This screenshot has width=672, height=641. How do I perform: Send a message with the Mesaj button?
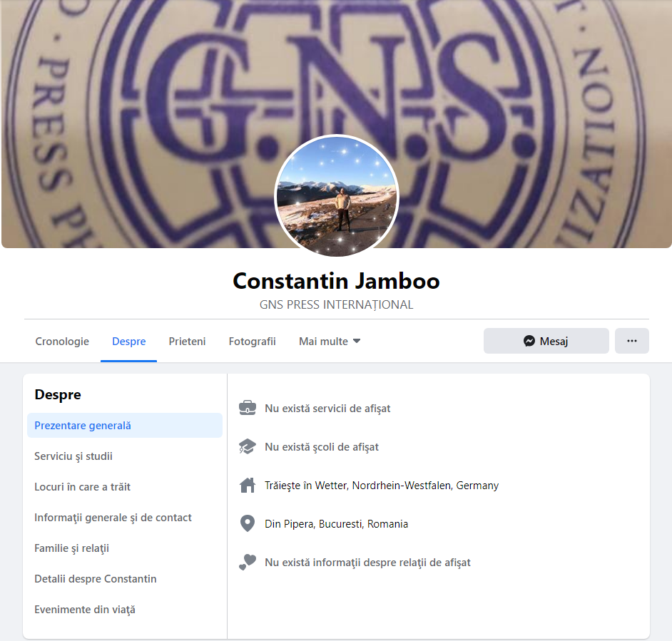click(x=546, y=341)
